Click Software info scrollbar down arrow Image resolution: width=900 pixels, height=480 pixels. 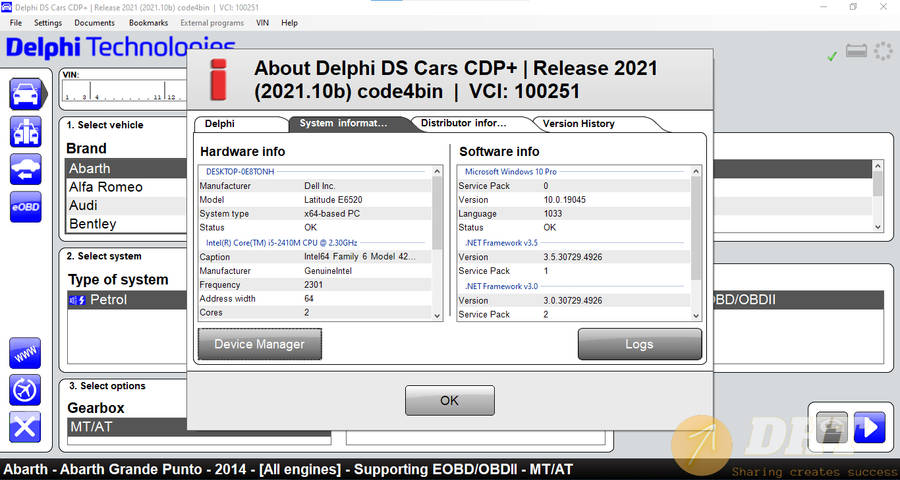[696, 315]
